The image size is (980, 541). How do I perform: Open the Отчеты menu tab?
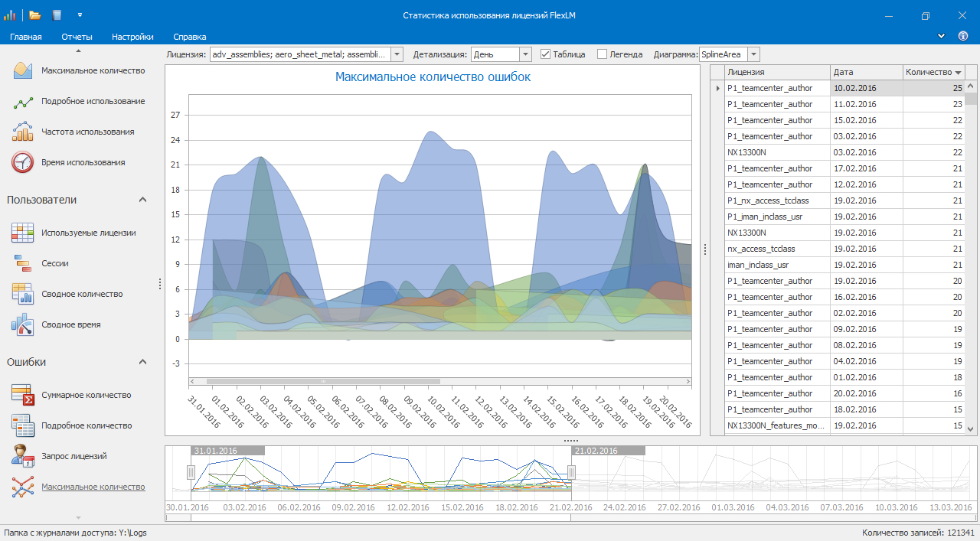click(x=77, y=37)
